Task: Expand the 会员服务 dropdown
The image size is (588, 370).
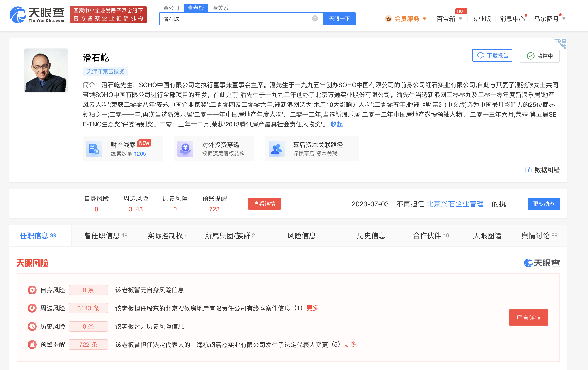Action: coord(424,19)
